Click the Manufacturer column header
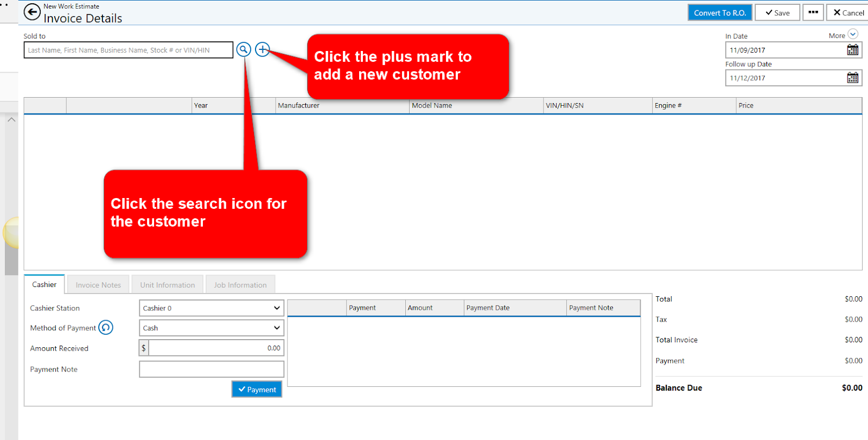Screen dimensions: 868x440 342,105
